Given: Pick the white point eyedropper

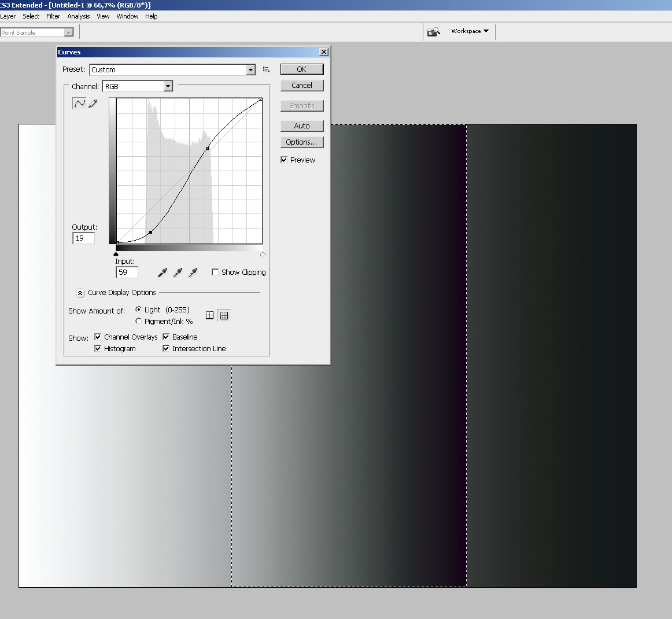Looking at the screenshot, I should tap(193, 272).
